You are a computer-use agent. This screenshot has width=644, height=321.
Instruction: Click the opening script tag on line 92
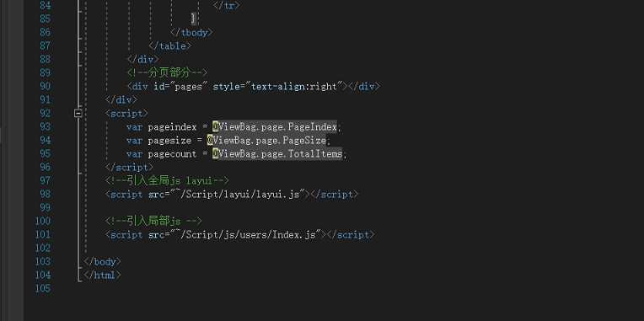click(x=127, y=113)
